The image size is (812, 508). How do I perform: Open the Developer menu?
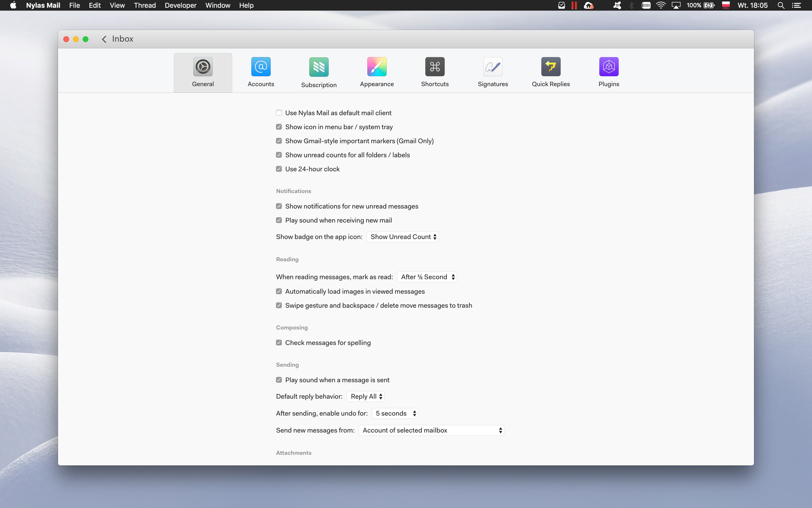(x=180, y=5)
